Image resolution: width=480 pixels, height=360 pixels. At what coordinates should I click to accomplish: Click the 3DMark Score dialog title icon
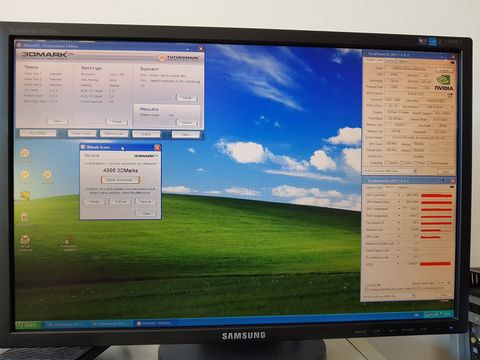83,147
